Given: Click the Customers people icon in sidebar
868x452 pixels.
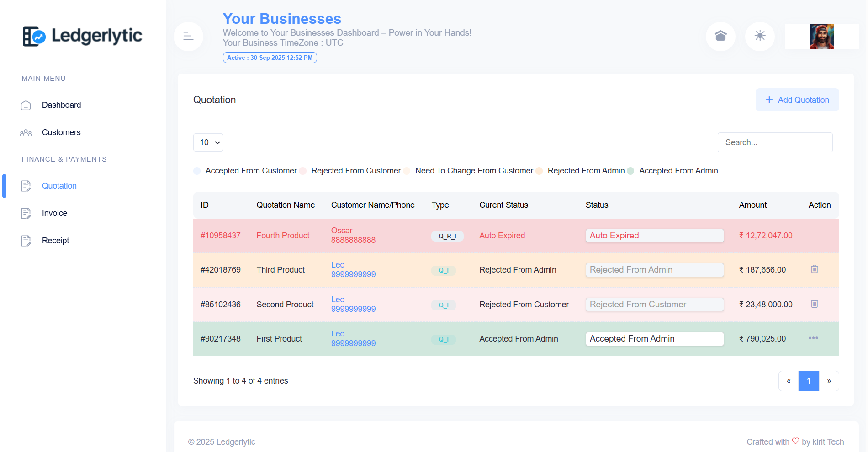Looking at the screenshot, I should tap(26, 133).
